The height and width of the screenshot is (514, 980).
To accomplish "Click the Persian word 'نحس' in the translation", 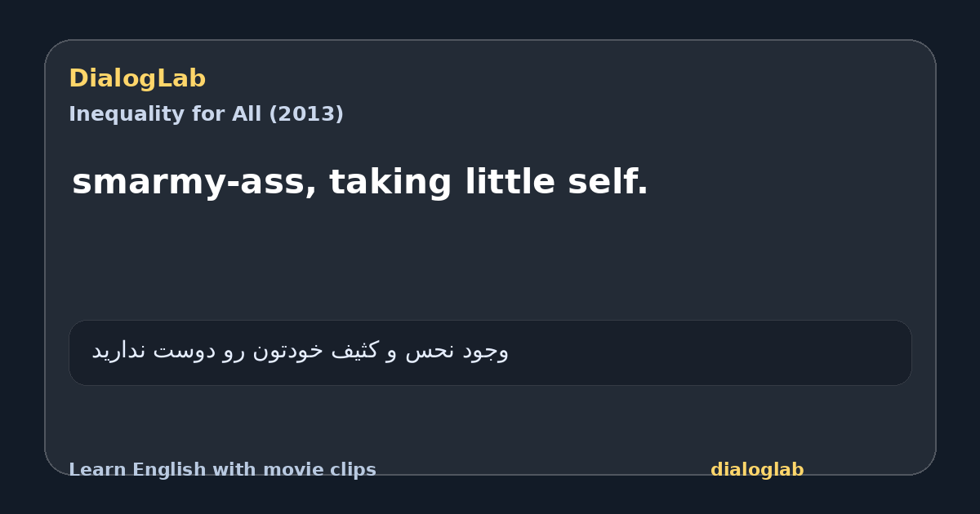I will pyautogui.click(x=430, y=352).
